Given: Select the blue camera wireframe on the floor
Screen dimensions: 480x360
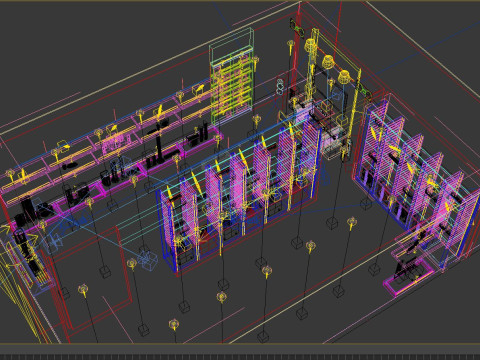Looking at the screenshot, I should 147,259.
